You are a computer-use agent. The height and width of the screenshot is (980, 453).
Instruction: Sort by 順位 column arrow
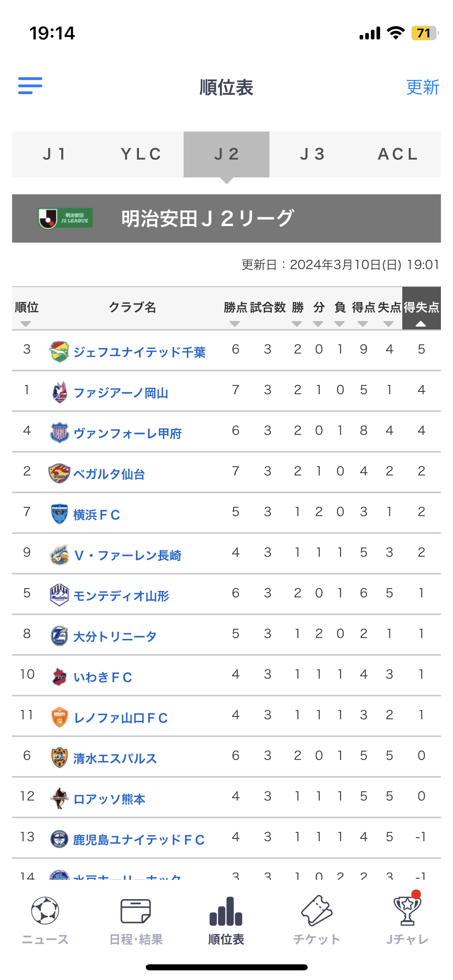(26, 324)
